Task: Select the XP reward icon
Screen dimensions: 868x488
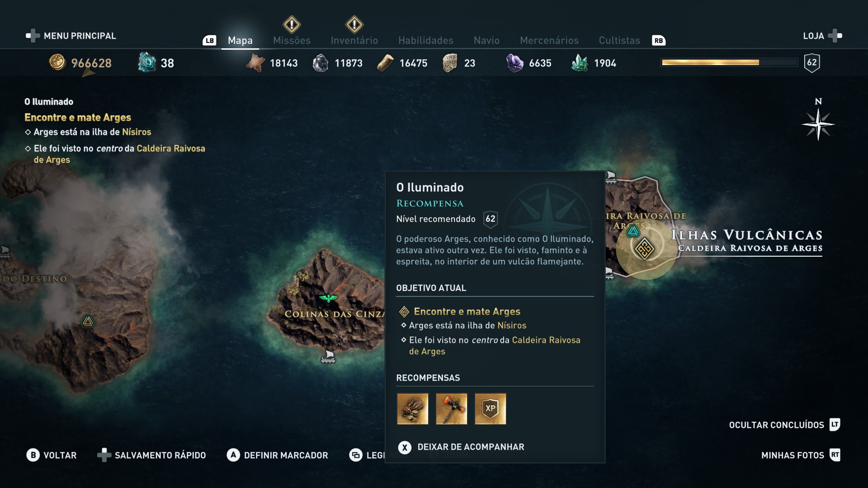Action: pos(491,409)
